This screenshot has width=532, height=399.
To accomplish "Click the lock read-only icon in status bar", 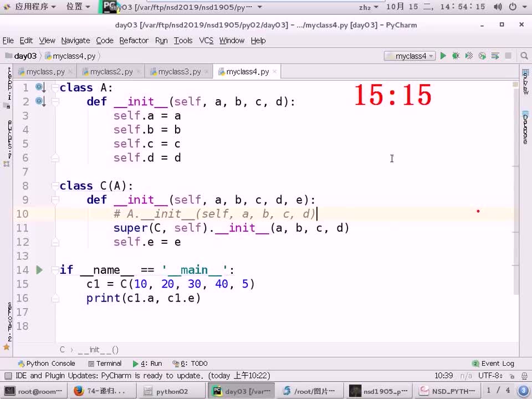I will [512, 376].
